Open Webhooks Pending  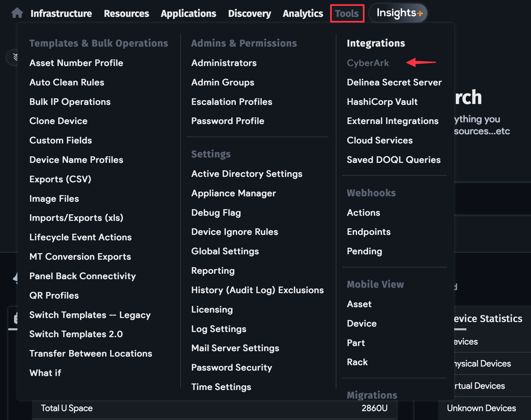(364, 251)
